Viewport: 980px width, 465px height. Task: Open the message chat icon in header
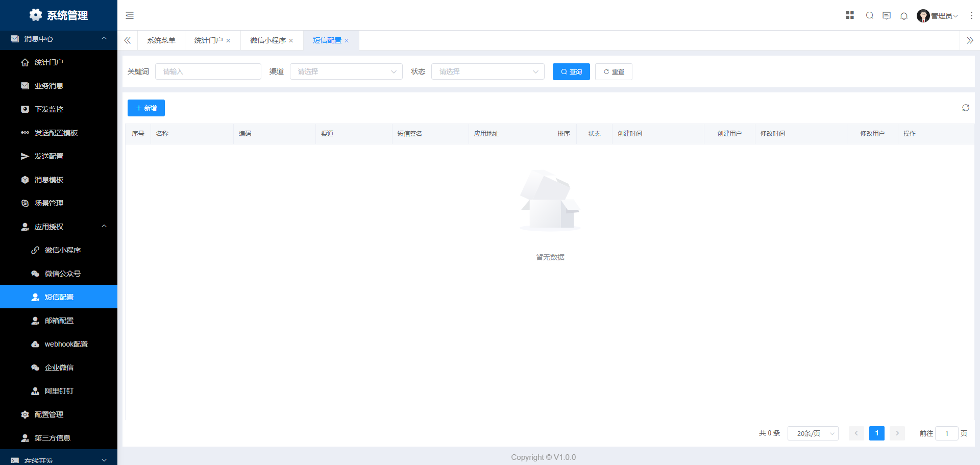point(887,16)
